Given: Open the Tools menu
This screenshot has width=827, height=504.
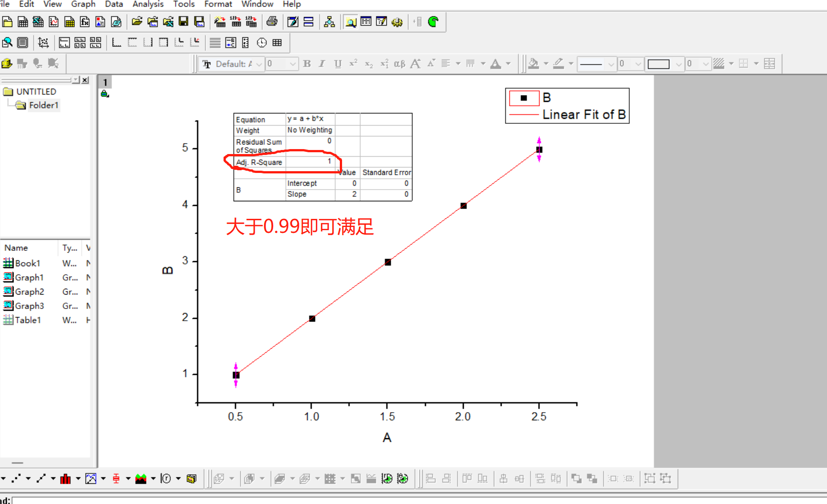Looking at the screenshot, I should [x=184, y=4].
